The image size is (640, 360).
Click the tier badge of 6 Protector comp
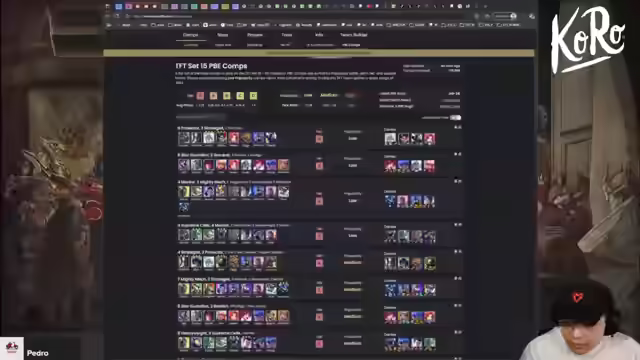tap(319, 139)
